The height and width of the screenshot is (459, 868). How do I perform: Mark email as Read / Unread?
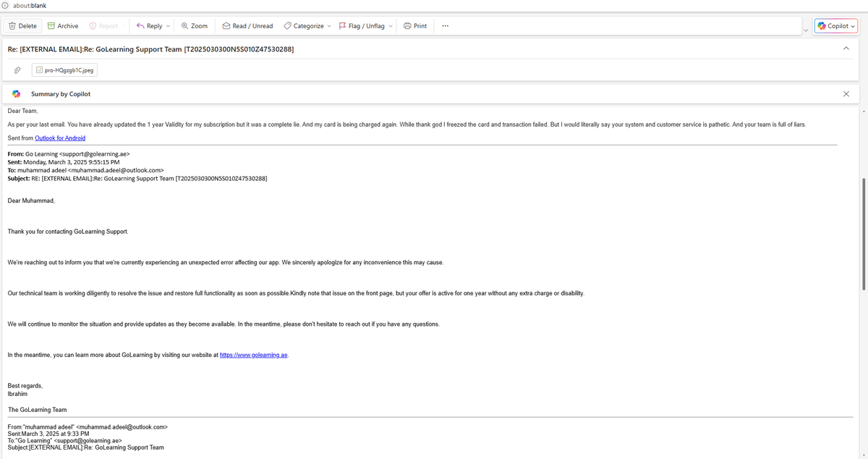(247, 26)
